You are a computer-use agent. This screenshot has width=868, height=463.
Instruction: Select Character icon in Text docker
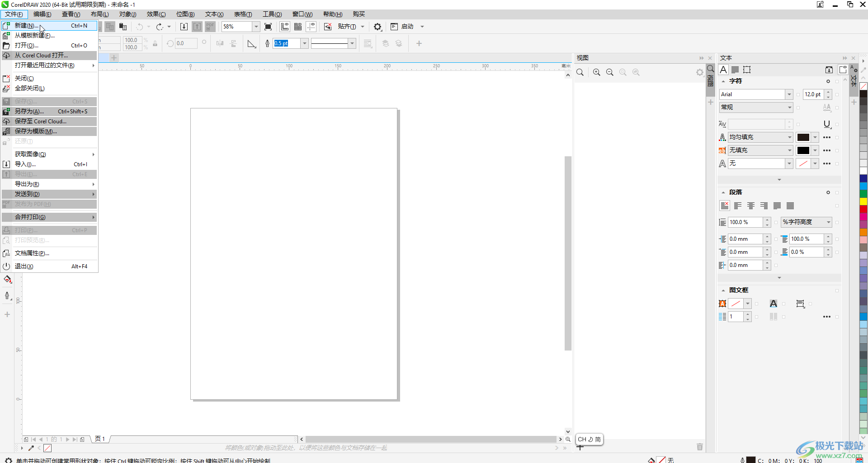point(723,70)
